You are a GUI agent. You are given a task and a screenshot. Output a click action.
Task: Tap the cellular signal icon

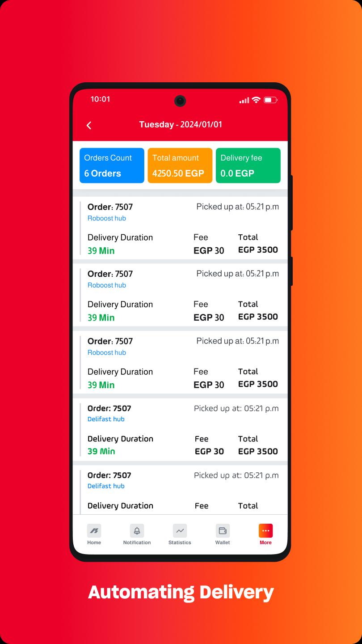(x=244, y=100)
